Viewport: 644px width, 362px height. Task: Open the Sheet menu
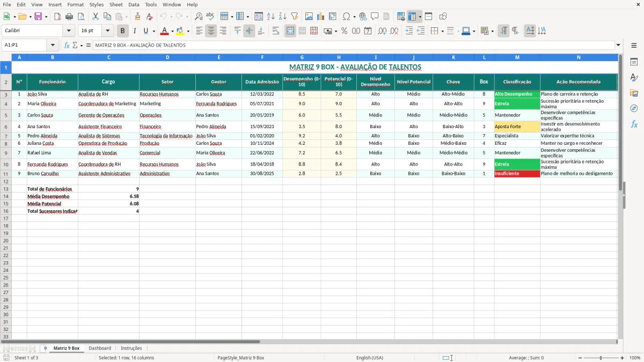click(x=116, y=4)
